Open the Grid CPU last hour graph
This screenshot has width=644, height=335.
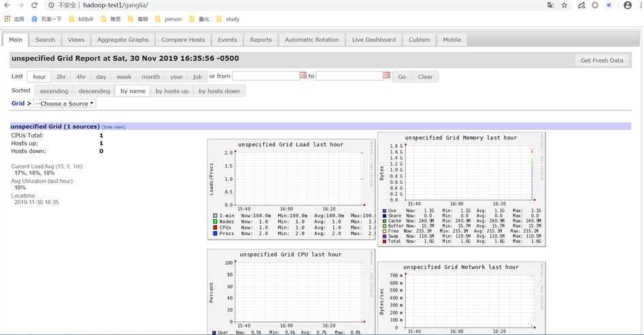coord(291,292)
